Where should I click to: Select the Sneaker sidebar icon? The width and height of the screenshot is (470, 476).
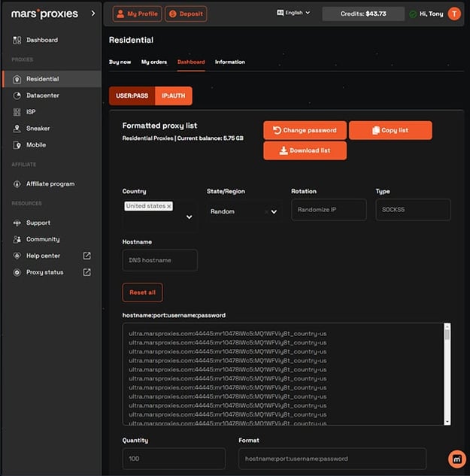17,129
